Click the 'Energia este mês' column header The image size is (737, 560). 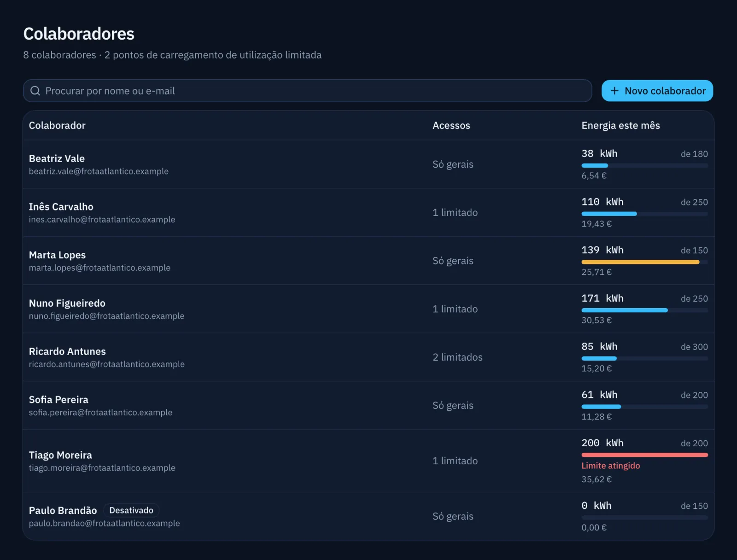(x=620, y=125)
